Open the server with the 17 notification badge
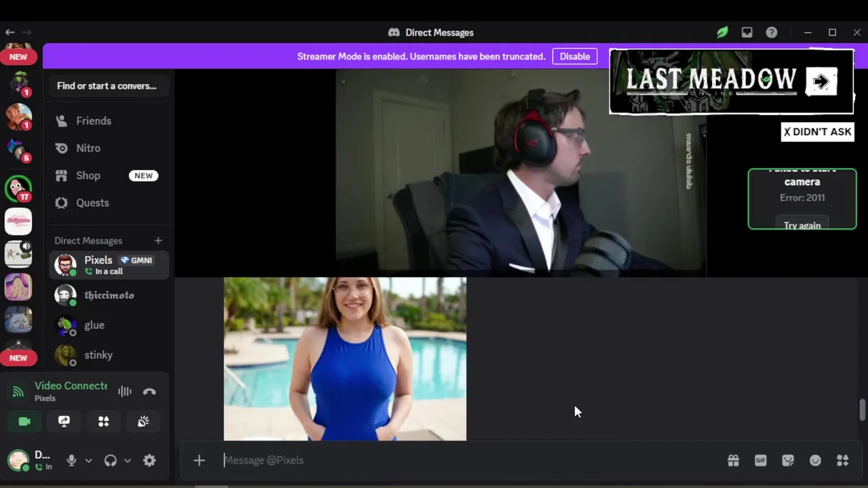868x488 pixels. point(18,189)
